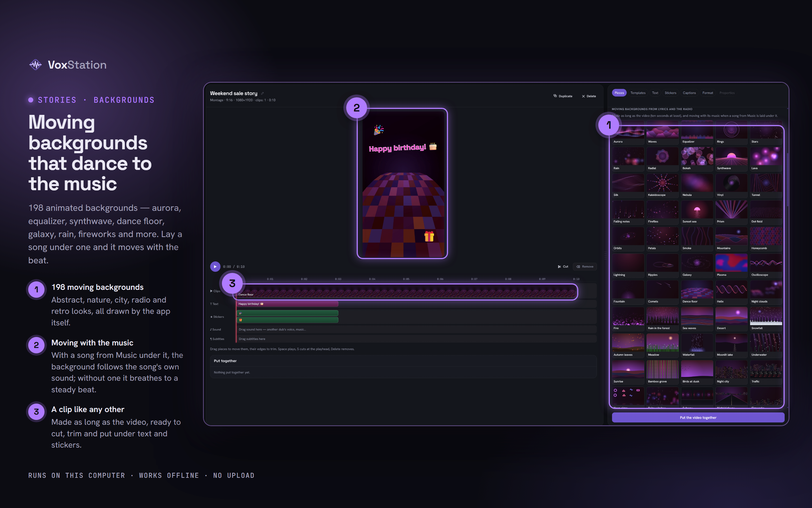Select the Dance floor clip in timeline
Screen dimensions: 812x508
point(406,292)
